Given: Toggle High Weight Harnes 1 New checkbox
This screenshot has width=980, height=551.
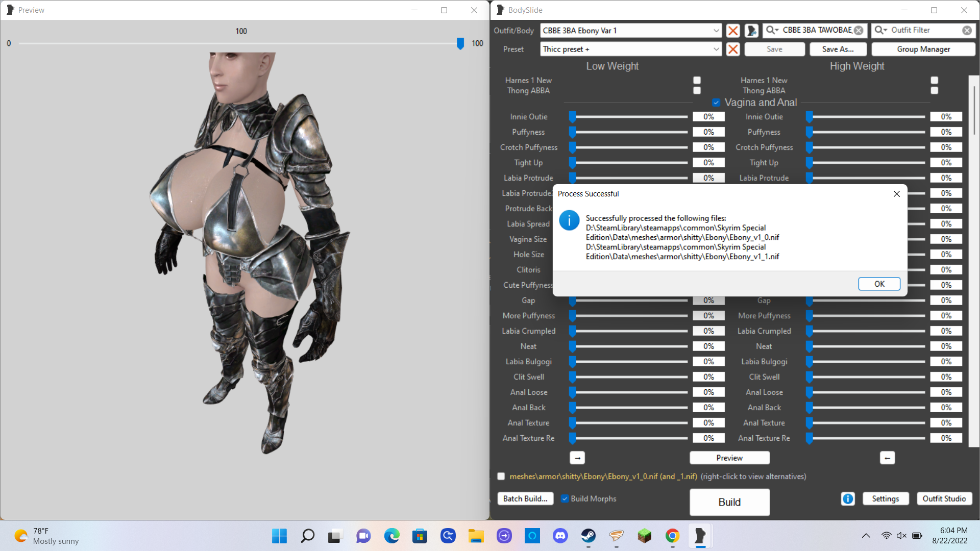Looking at the screenshot, I should coord(934,81).
